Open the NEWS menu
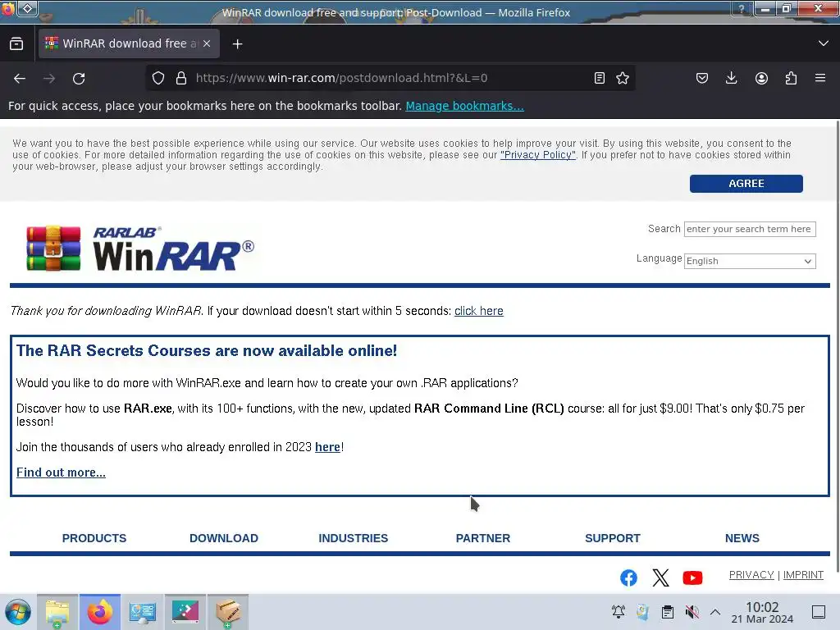 [x=742, y=538]
